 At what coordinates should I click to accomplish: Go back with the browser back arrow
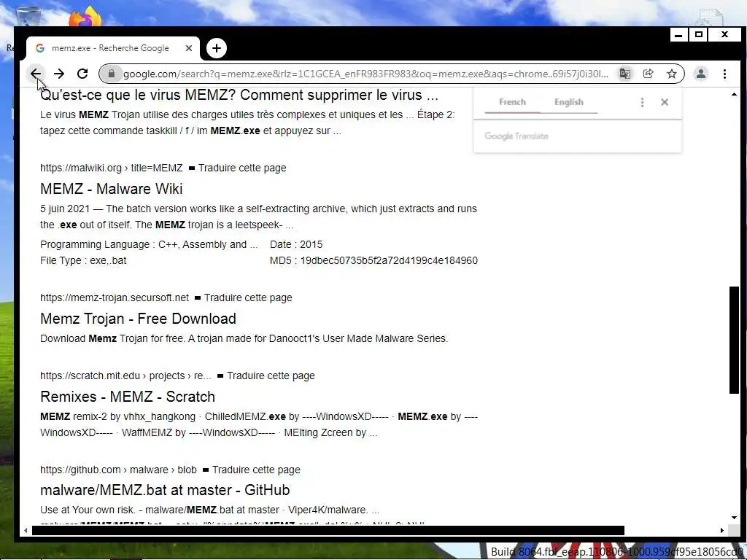(35, 74)
